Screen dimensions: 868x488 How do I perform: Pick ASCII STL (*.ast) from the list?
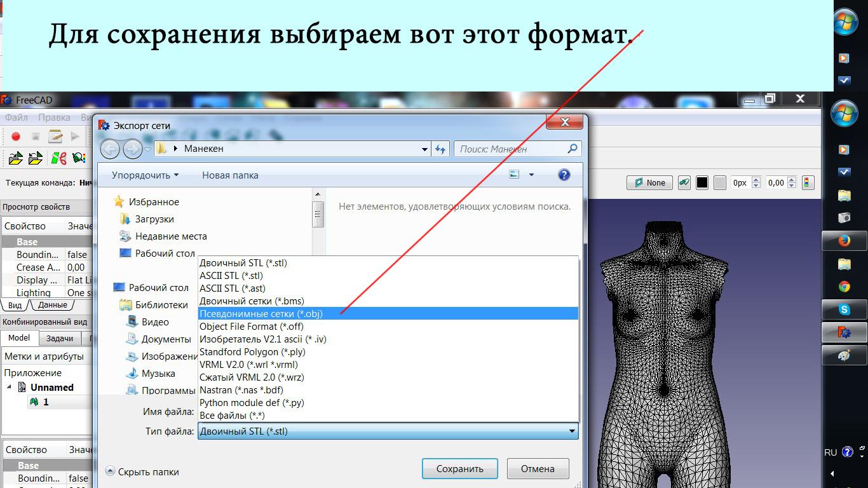(388, 288)
